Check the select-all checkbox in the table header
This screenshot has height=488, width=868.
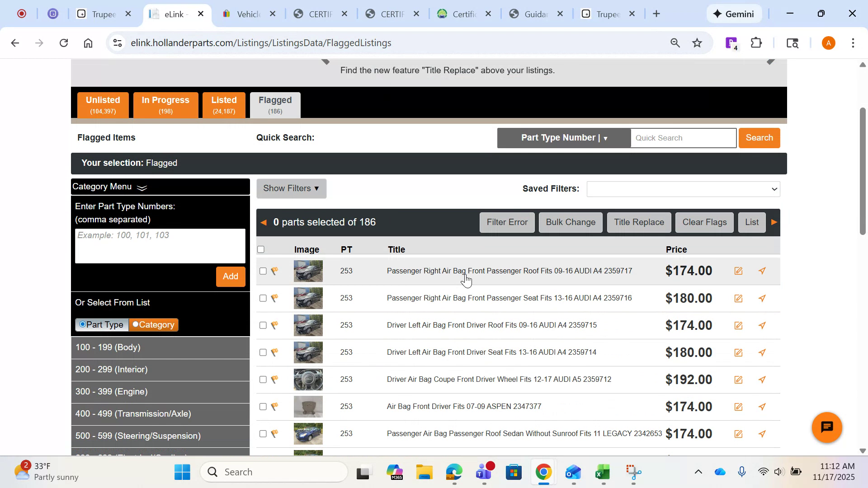261,249
